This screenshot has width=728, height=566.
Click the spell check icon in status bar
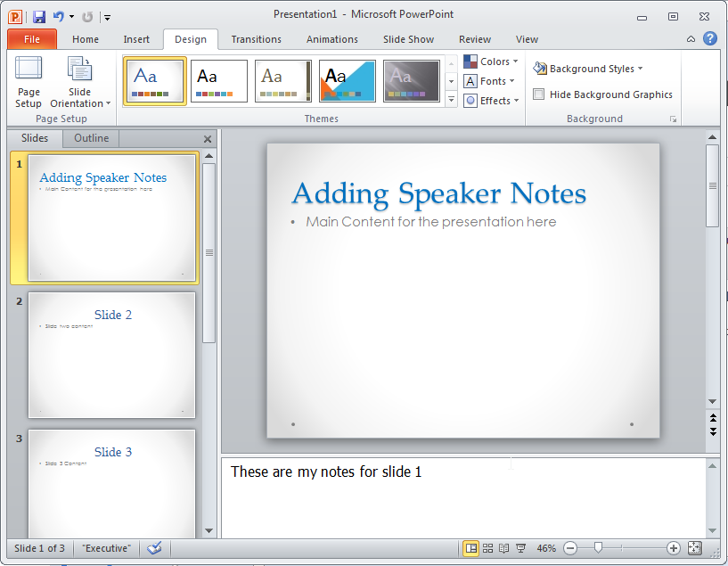pyautogui.click(x=153, y=548)
